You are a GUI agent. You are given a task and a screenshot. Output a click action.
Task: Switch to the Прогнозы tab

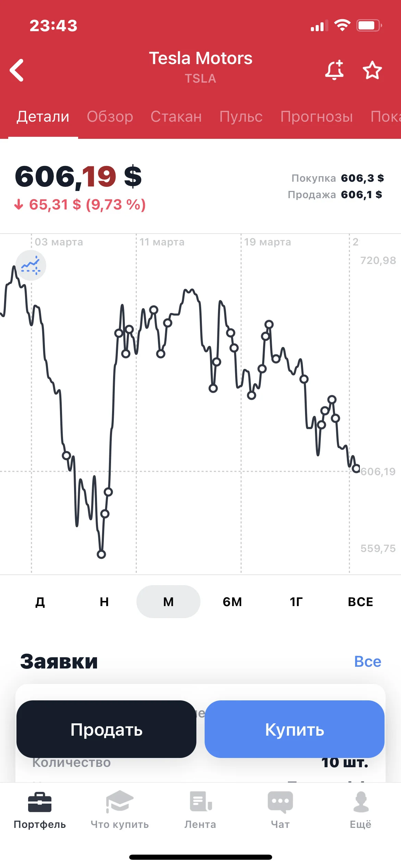pos(317,117)
